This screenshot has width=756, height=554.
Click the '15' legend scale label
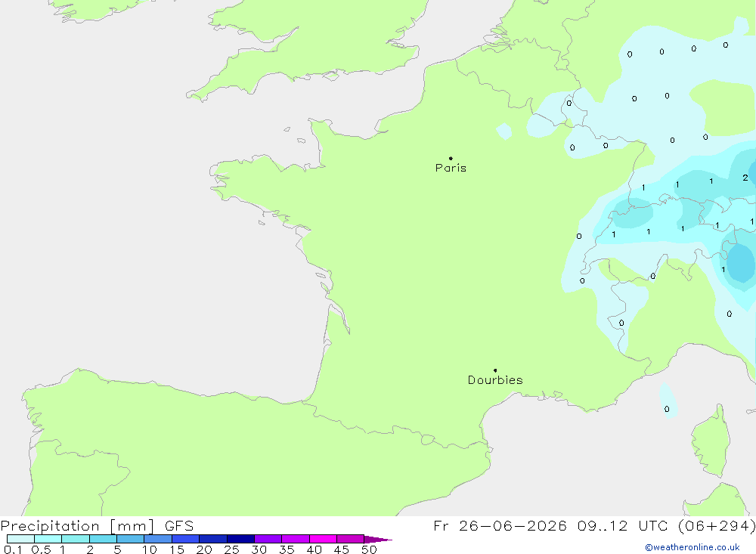177,549
